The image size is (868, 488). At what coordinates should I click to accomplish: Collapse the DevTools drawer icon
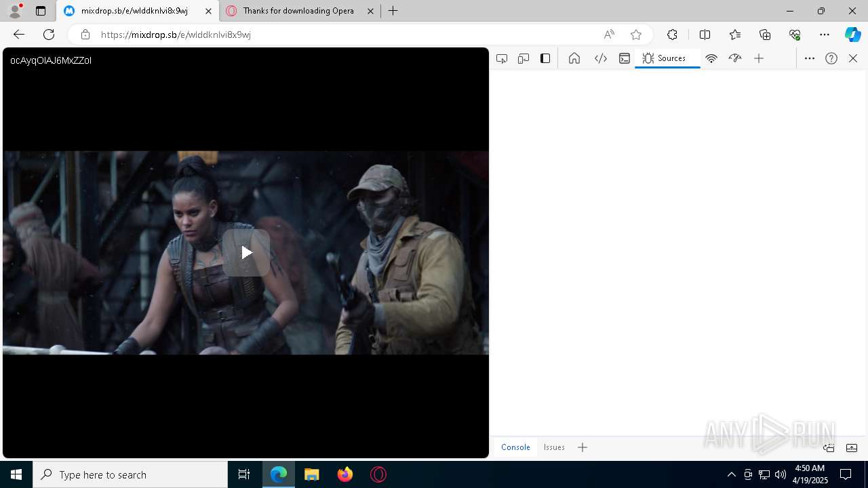852,447
